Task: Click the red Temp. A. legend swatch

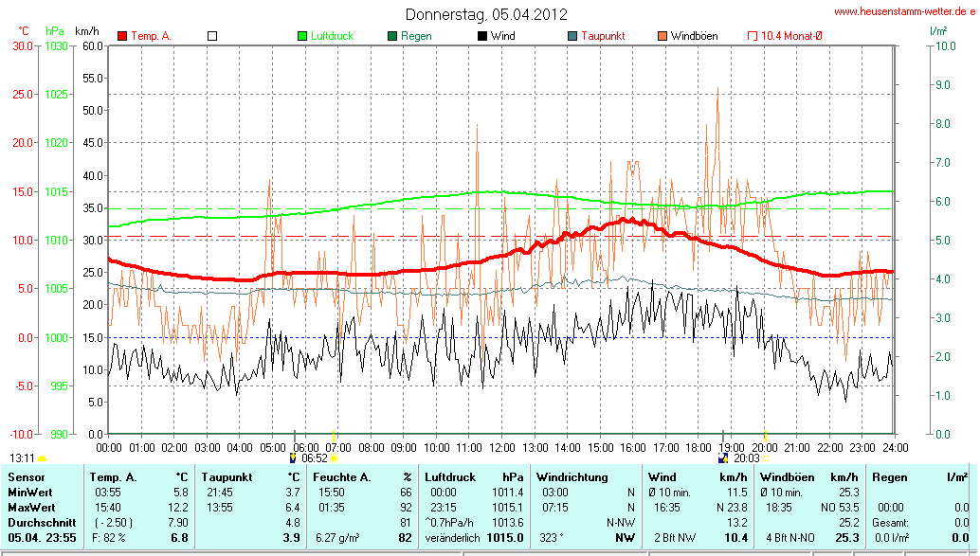Action: coord(122,36)
